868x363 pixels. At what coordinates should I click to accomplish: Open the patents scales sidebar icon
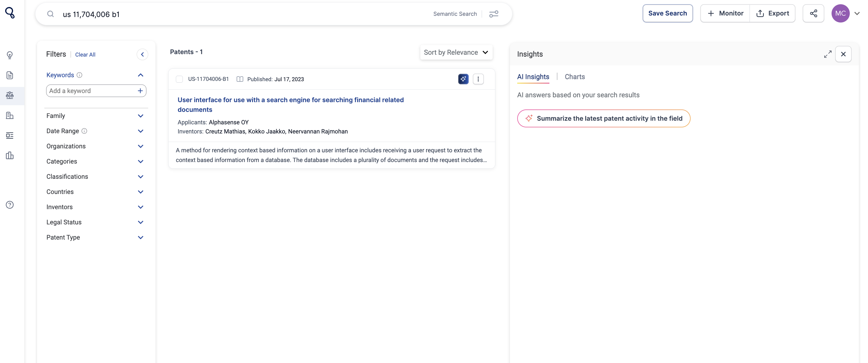click(x=10, y=95)
